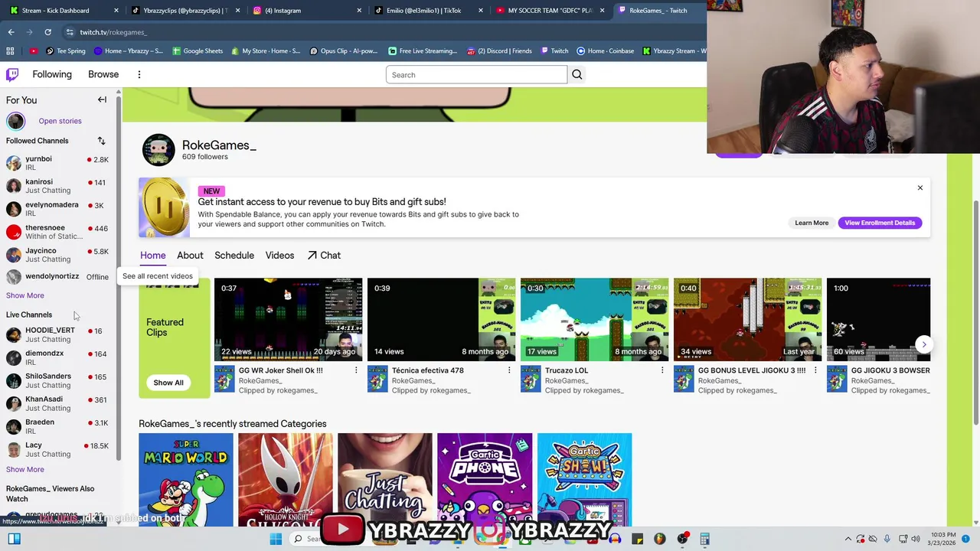This screenshot has width=980, height=551.
Task: Click View Enrollment Details button
Action: [x=880, y=223]
